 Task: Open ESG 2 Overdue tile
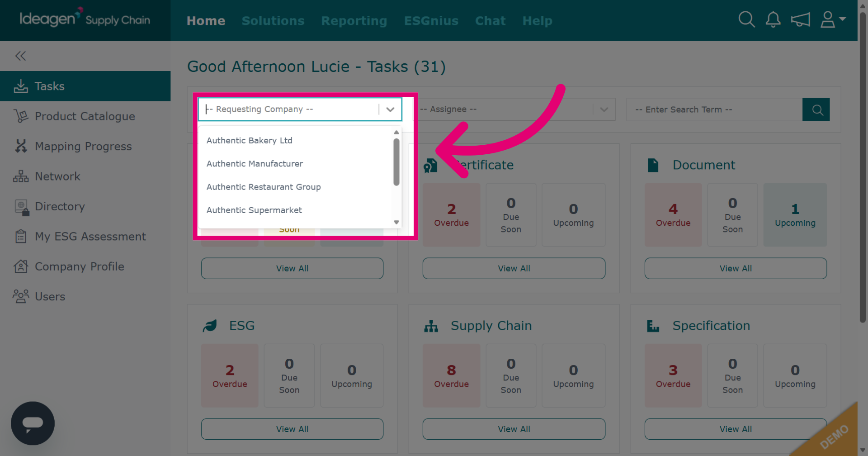230,375
